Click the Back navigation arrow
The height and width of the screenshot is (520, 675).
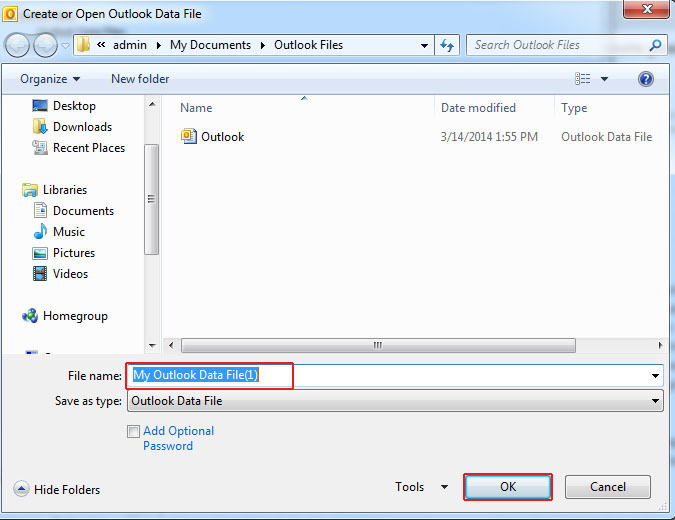[17, 45]
